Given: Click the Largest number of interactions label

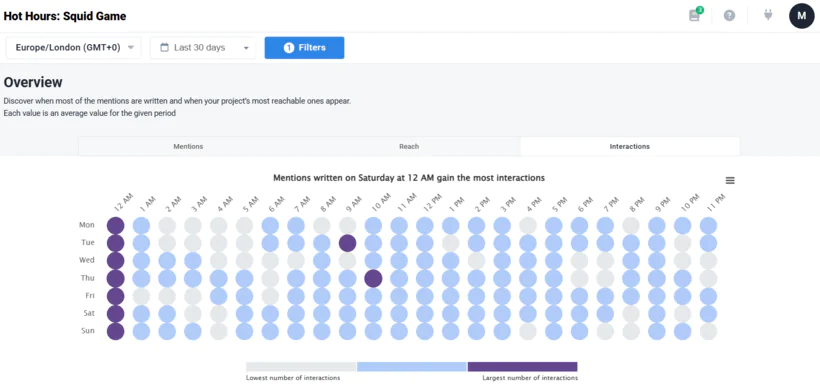Looking at the screenshot, I should coord(530,378).
